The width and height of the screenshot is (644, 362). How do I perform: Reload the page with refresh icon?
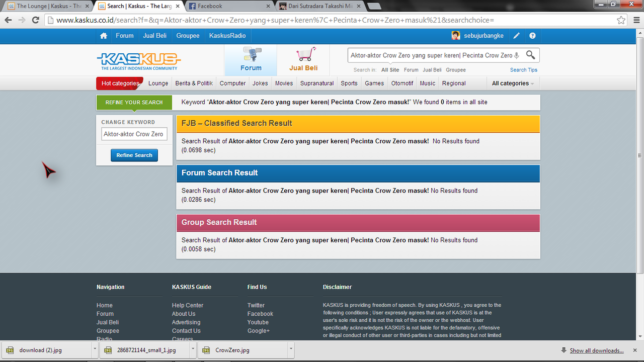[35, 20]
